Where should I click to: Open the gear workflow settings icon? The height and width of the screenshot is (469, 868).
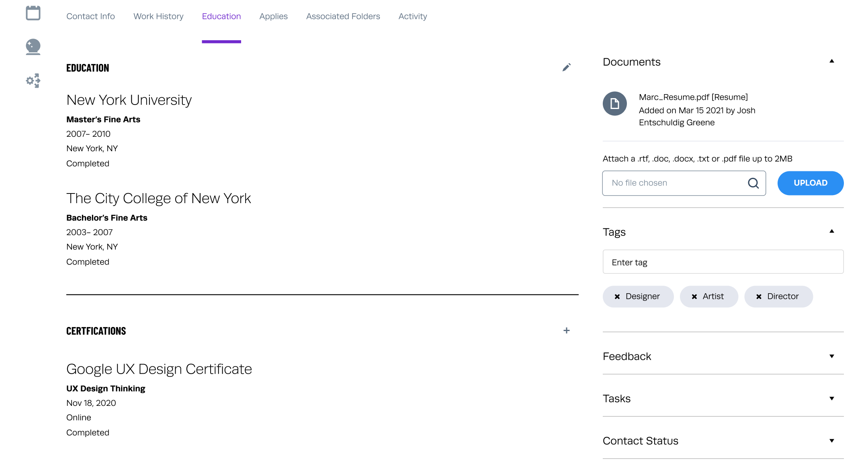tap(33, 80)
